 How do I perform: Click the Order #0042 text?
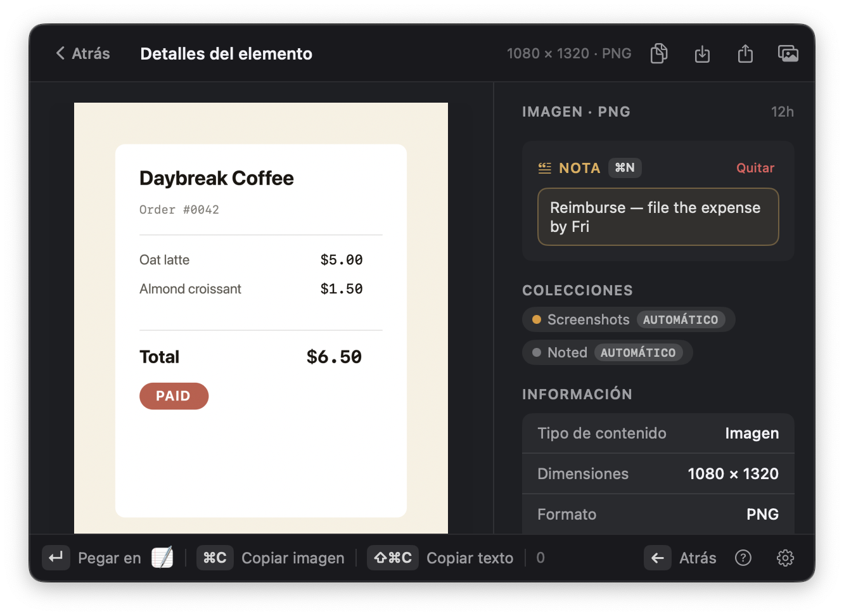click(179, 210)
